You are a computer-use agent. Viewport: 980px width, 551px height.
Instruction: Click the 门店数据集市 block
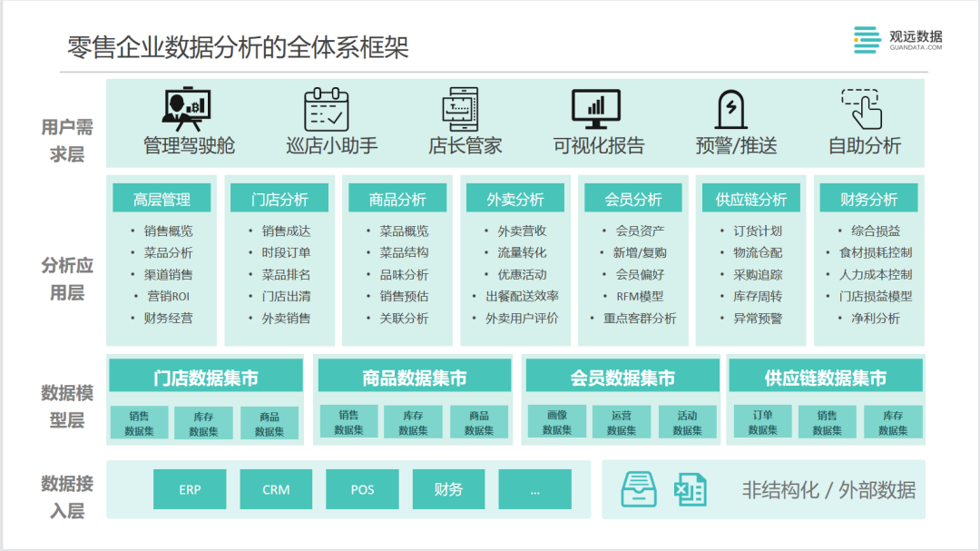(x=206, y=377)
